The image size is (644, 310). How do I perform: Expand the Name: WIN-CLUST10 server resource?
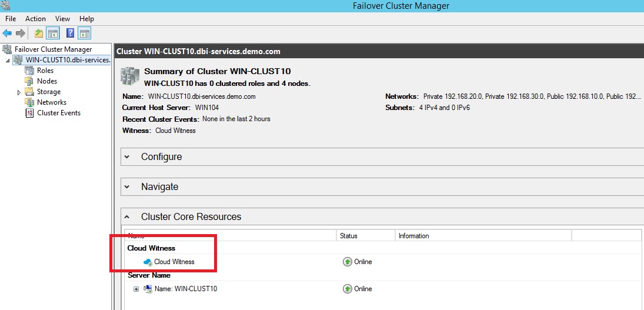click(136, 289)
